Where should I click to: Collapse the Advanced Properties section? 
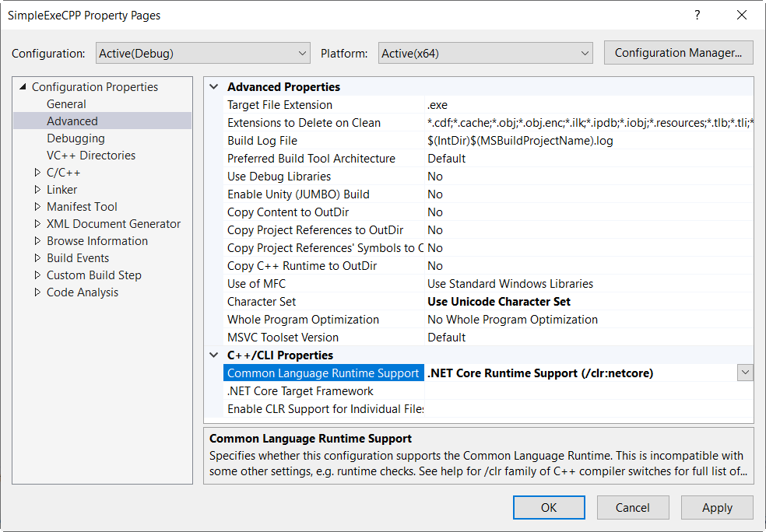click(x=214, y=87)
